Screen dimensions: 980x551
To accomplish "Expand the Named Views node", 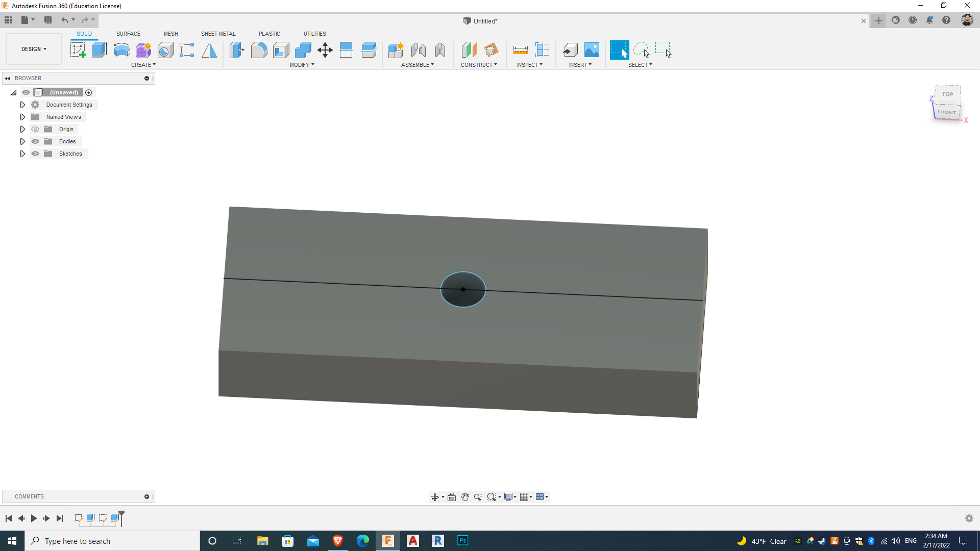I will click(22, 117).
